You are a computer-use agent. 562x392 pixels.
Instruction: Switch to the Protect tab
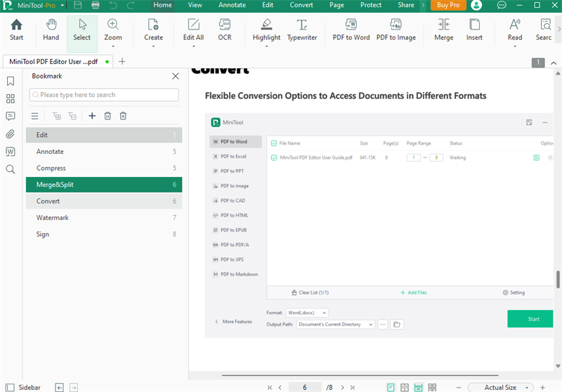tap(371, 5)
